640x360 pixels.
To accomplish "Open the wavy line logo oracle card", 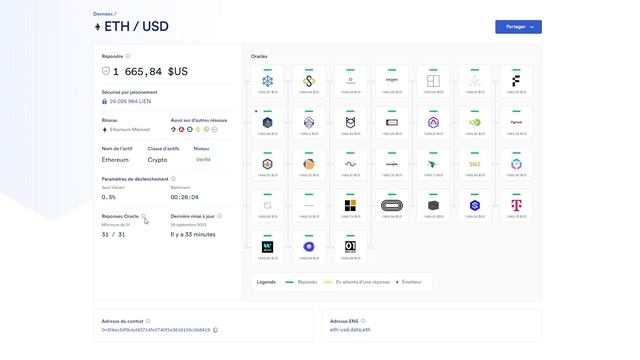I will tap(350, 164).
